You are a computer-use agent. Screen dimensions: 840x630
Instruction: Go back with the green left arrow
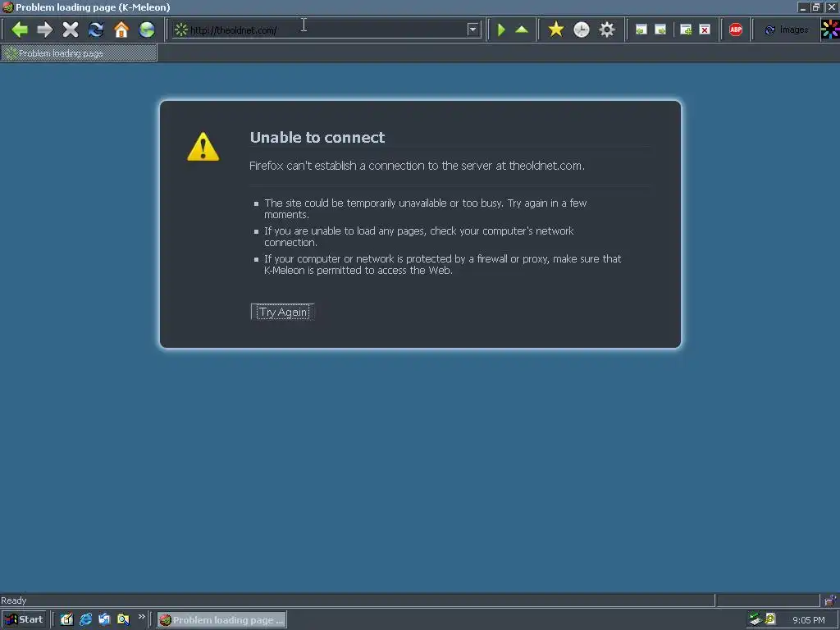point(20,30)
